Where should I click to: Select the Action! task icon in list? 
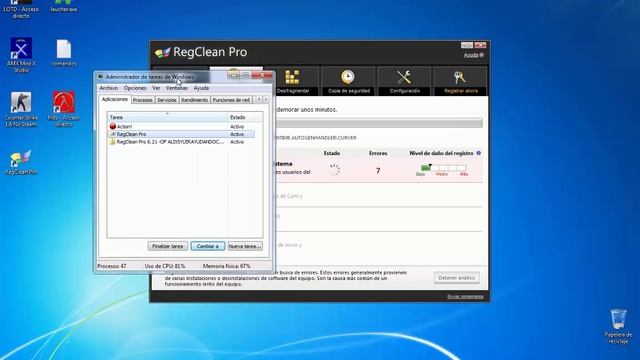click(x=113, y=127)
